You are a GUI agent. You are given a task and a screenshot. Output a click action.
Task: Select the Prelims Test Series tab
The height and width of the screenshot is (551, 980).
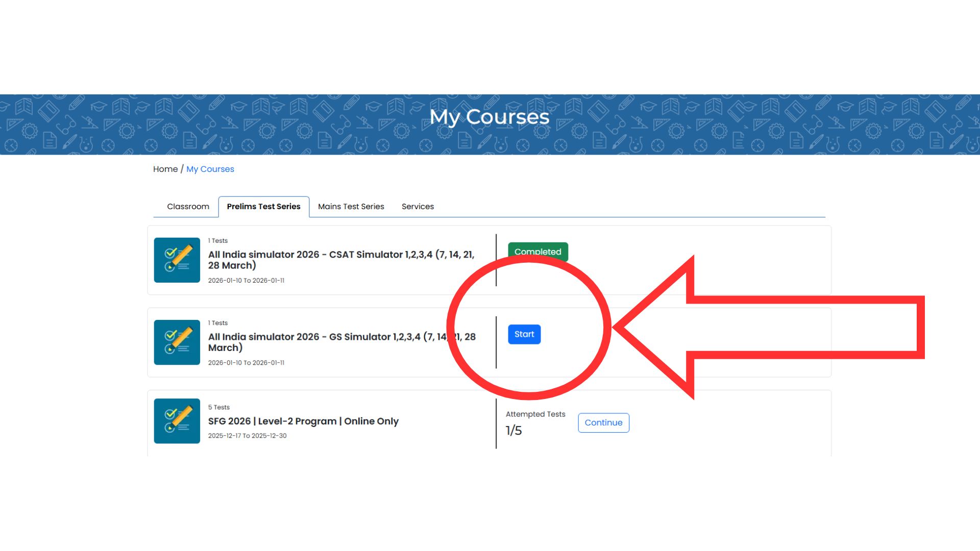coord(263,207)
